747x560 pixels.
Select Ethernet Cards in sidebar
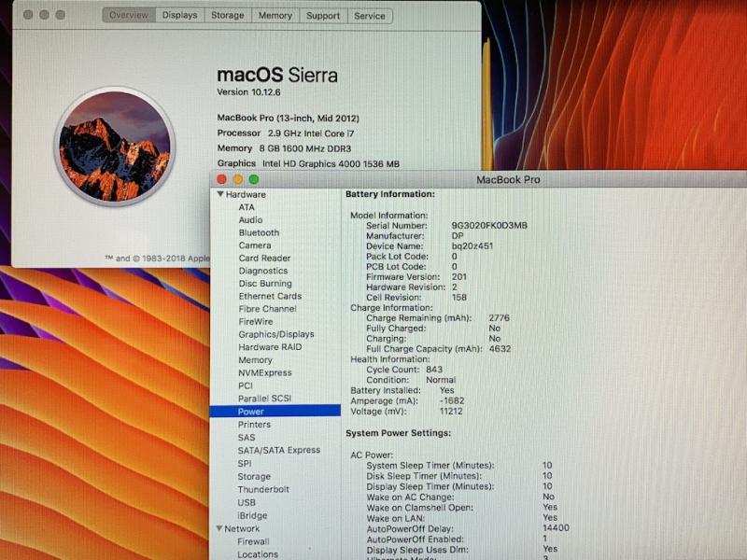[x=269, y=296]
